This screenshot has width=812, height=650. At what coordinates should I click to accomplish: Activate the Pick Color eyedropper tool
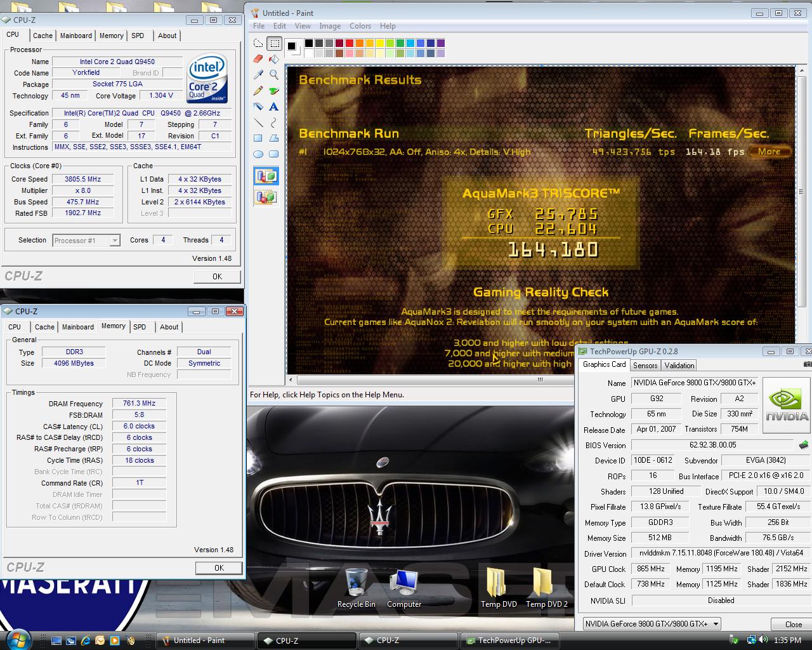click(258, 75)
